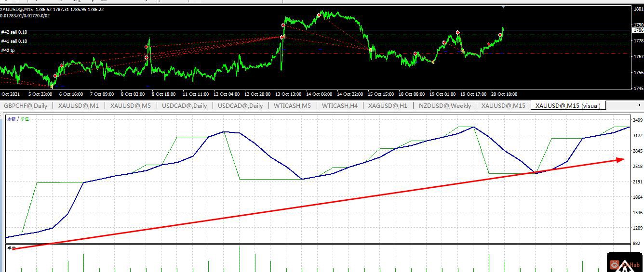
Task: Click the 13 Oct 13:00 time label
Action: pos(288,94)
